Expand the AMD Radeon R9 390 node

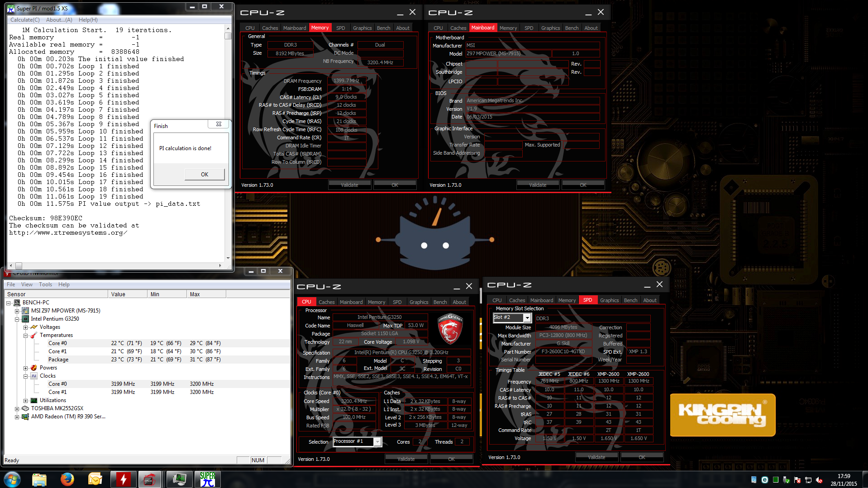17,417
